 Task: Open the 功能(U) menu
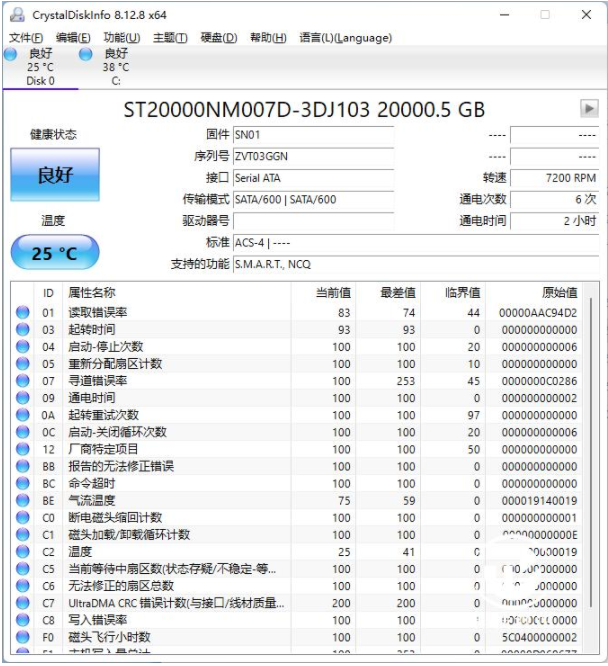(x=122, y=38)
